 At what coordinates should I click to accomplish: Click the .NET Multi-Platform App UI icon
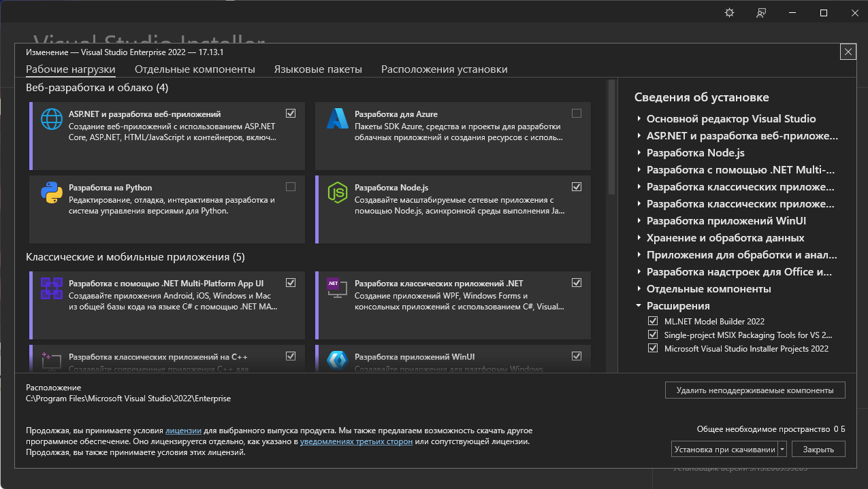point(52,288)
